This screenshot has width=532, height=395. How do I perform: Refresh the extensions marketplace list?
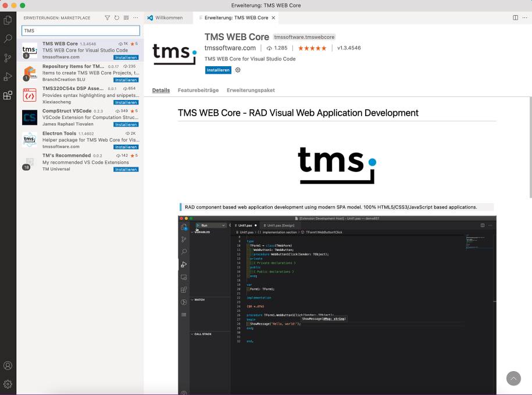117,17
